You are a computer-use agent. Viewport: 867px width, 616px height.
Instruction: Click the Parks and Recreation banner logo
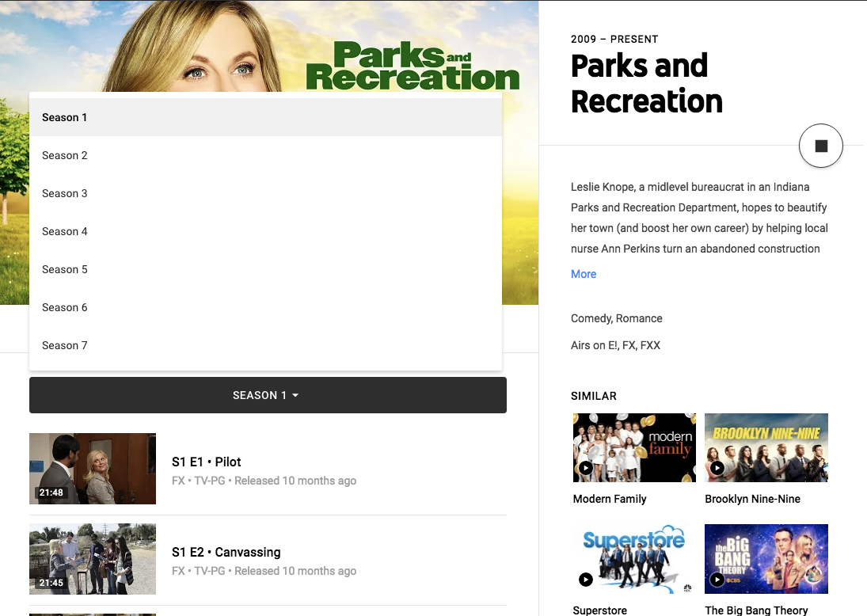click(x=413, y=66)
